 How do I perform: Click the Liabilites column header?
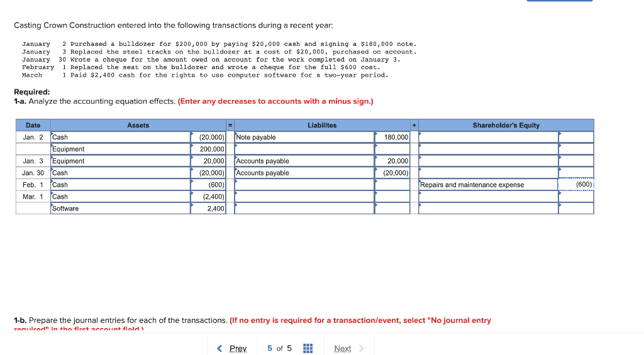pyautogui.click(x=322, y=125)
